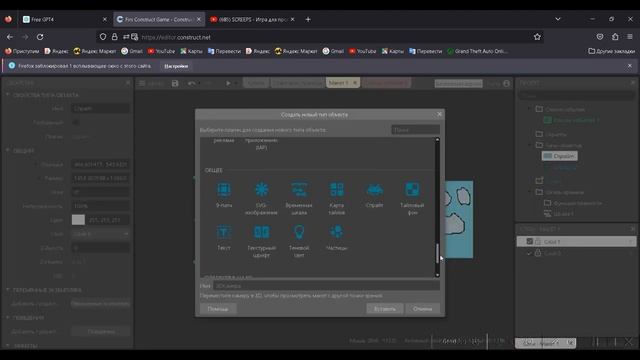Open Help (Помощь) in the dialog

pyautogui.click(x=218, y=309)
